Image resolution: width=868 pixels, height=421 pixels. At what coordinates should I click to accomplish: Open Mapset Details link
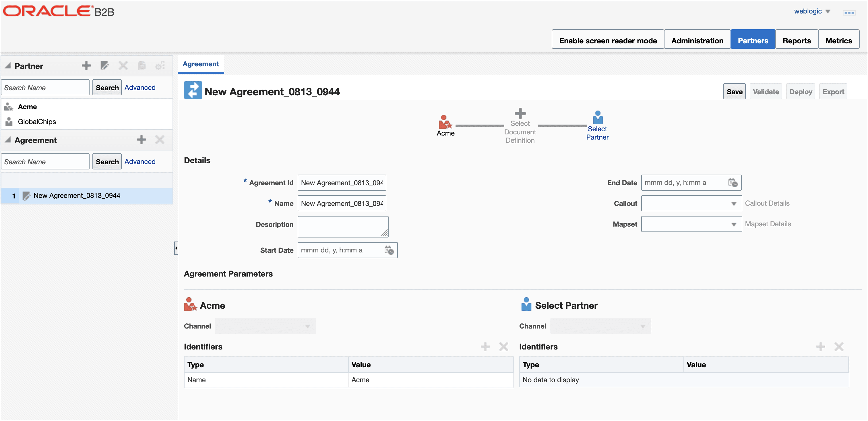pyautogui.click(x=768, y=224)
